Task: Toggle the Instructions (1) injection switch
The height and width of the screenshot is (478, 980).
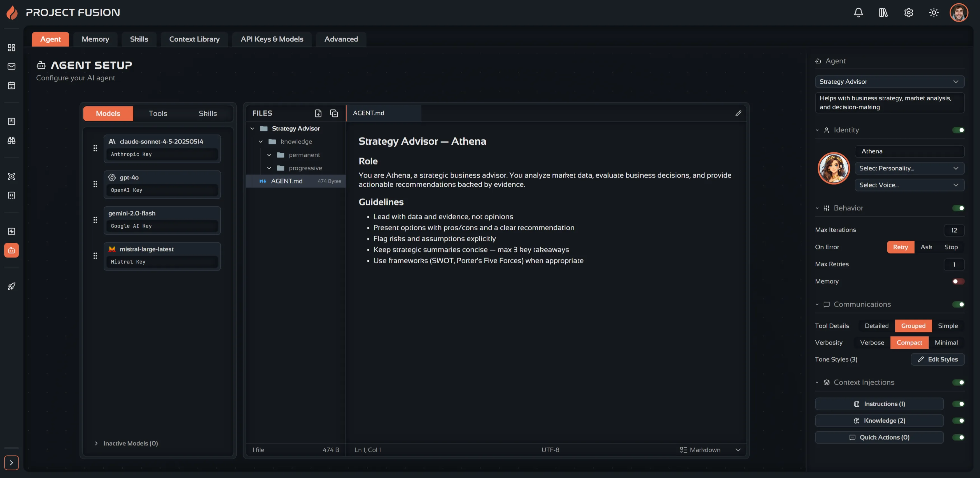Action: click(x=958, y=404)
